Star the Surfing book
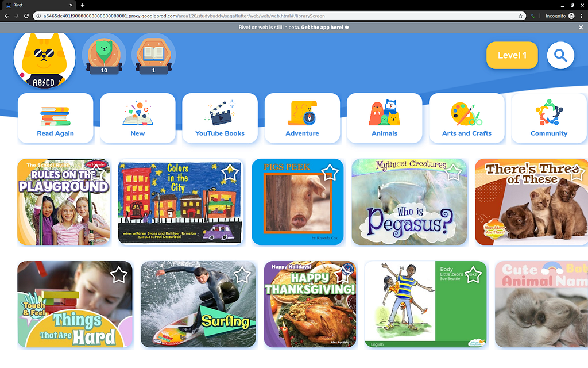 tap(242, 275)
